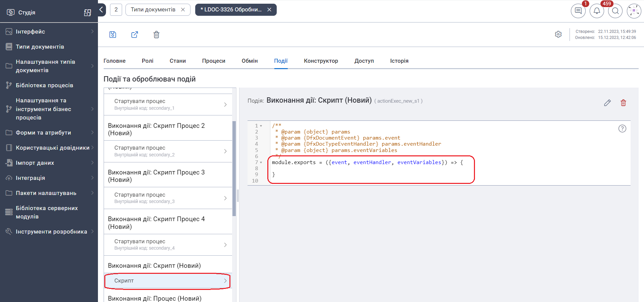Switch to the Історія tab
This screenshot has width=644, height=302.
coord(399,61)
